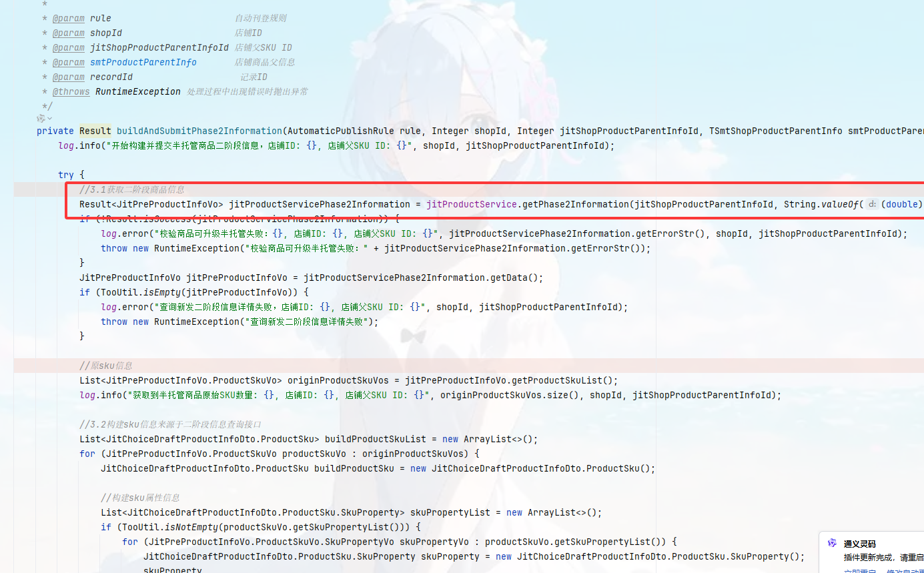This screenshot has height=573, width=924.
Task: Click the Tongyi Lingma logo in the notification popup
Action: [x=832, y=543]
